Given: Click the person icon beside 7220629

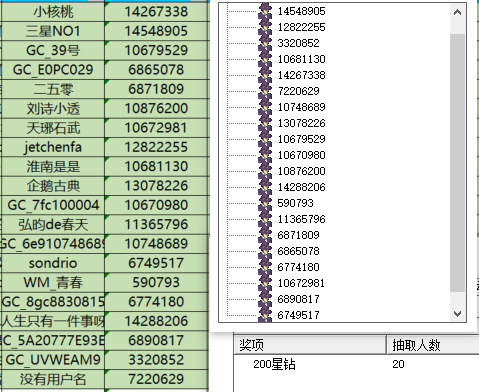Looking at the screenshot, I should pos(265,91).
